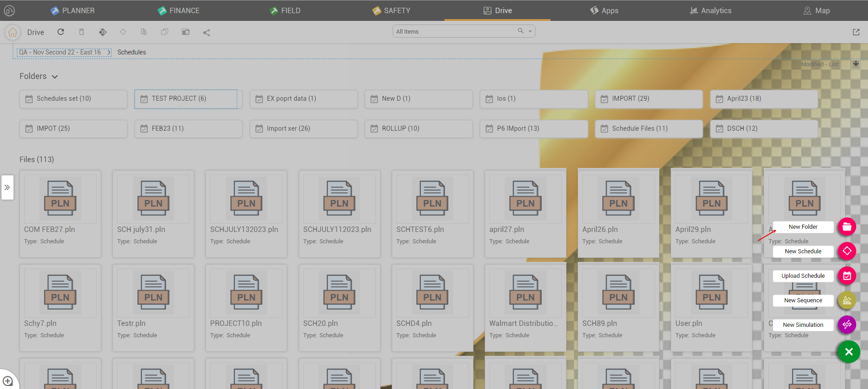This screenshot has width=868, height=389.
Task: Open the April23 (18) folder
Action: (764, 99)
